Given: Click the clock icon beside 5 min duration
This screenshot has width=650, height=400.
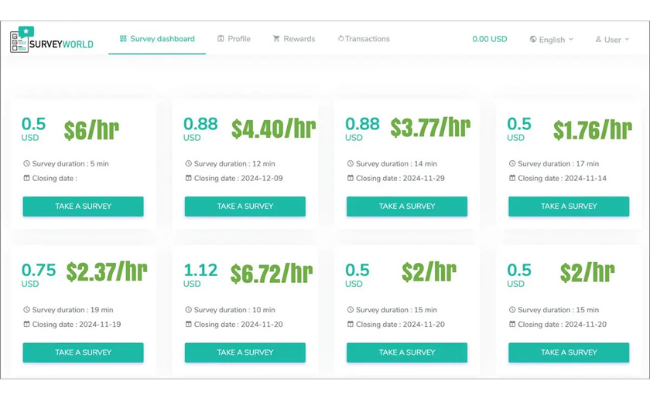Looking at the screenshot, I should (27, 163).
